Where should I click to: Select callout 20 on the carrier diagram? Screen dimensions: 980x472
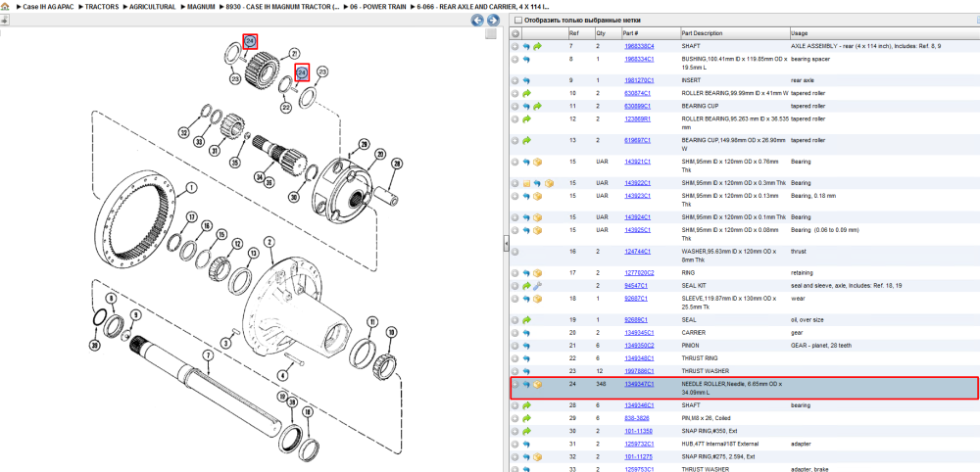click(x=379, y=154)
